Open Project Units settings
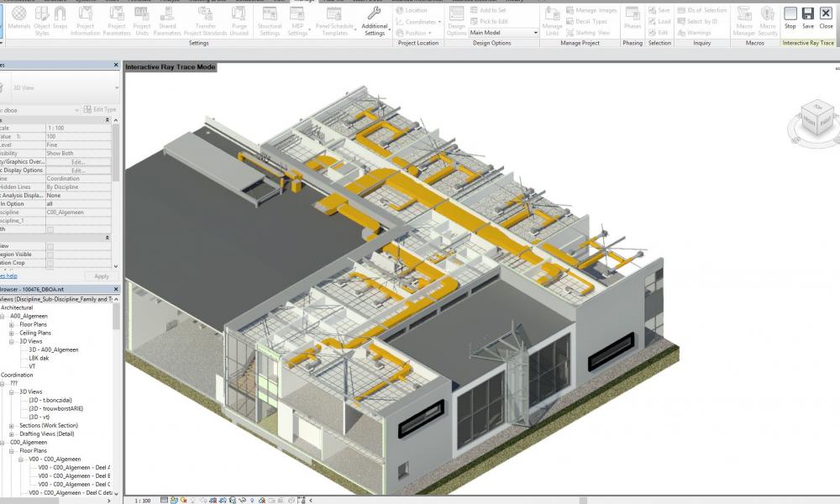The height and width of the screenshot is (504, 840). click(x=142, y=20)
